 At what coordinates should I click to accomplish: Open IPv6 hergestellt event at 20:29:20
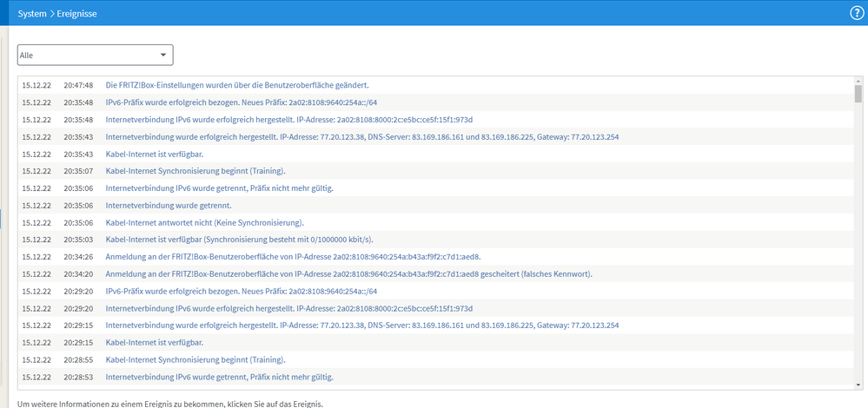[x=289, y=308]
